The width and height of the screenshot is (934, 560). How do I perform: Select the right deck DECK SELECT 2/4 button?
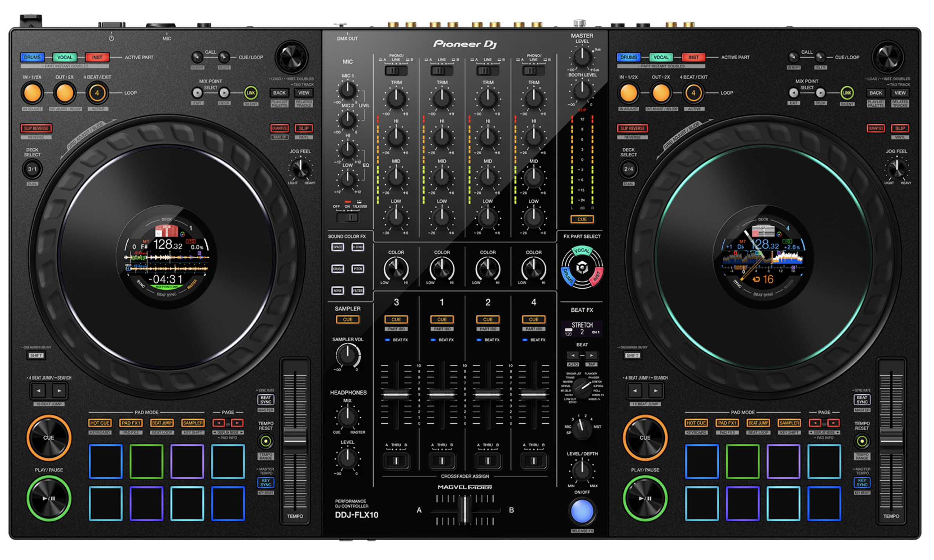(x=628, y=169)
